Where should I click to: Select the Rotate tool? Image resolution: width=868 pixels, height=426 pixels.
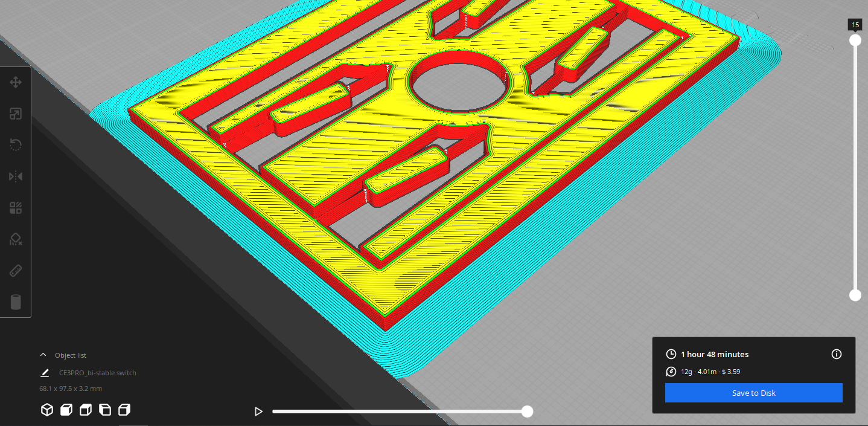point(16,145)
